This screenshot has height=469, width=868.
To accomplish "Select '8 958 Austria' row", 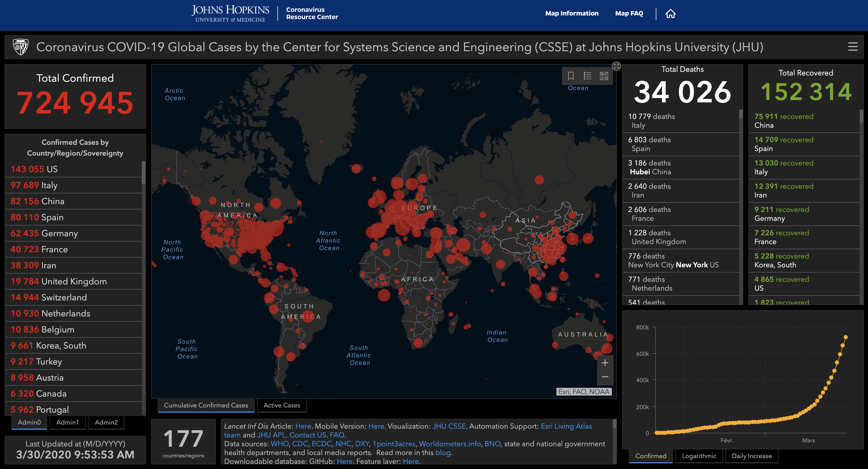I will 73,377.
